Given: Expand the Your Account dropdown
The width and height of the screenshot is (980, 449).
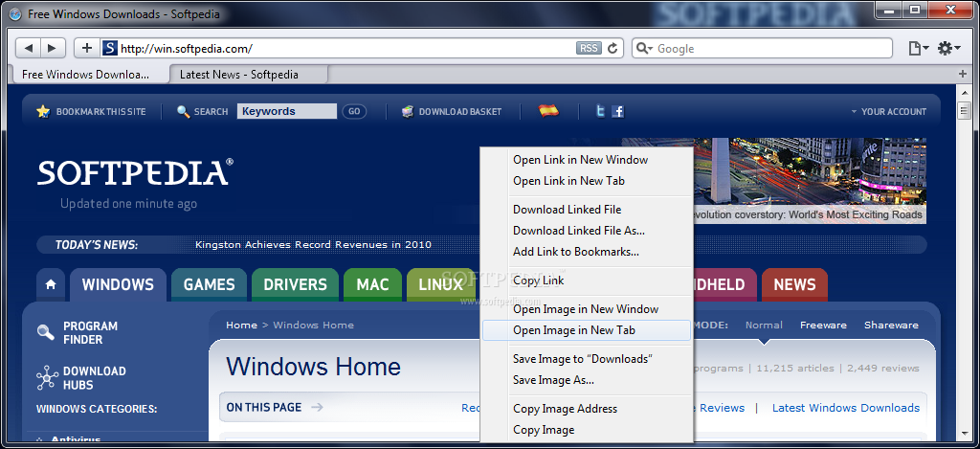Looking at the screenshot, I should [889, 111].
